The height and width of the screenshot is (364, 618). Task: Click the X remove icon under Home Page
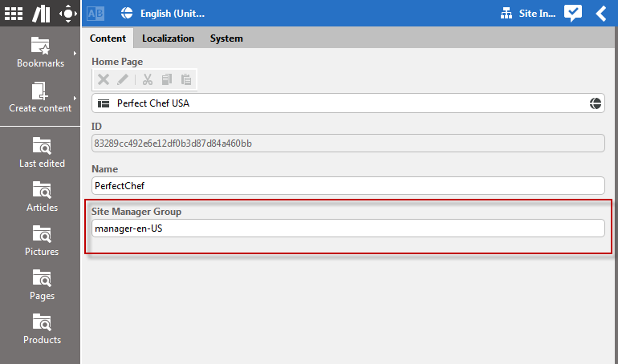(x=104, y=79)
